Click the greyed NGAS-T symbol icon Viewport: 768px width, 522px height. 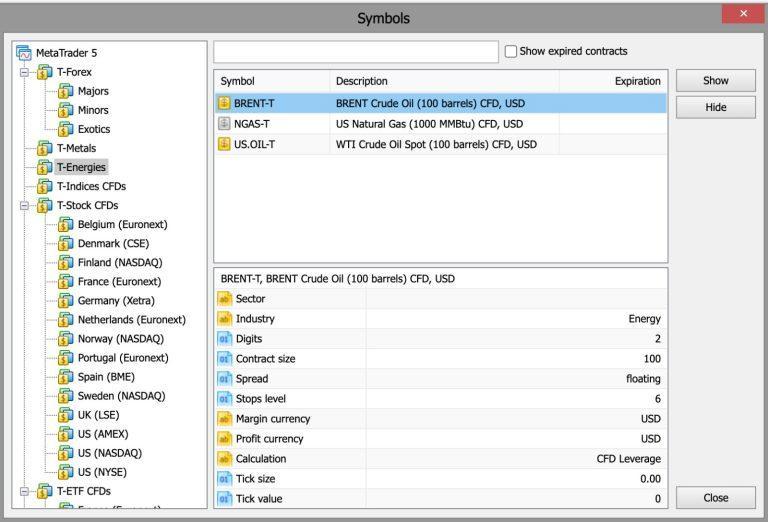click(224, 124)
